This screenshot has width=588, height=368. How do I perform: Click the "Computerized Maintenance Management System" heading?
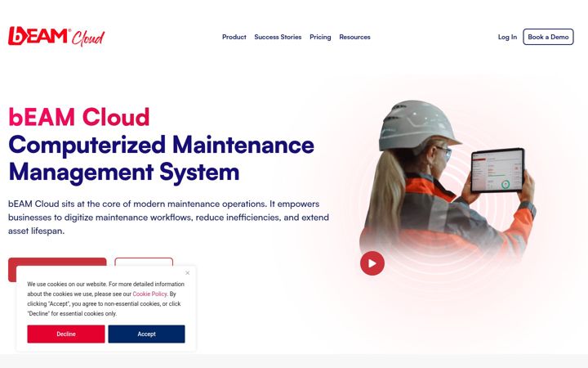161,159
